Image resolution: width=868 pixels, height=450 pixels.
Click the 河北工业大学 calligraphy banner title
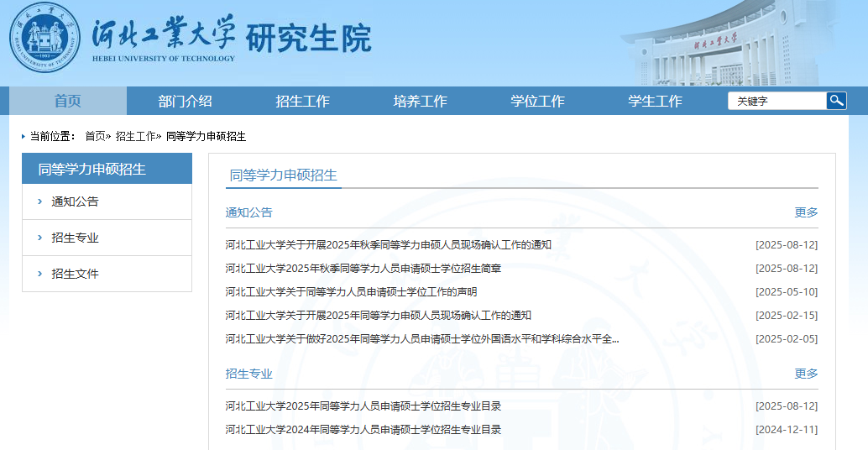point(164,34)
